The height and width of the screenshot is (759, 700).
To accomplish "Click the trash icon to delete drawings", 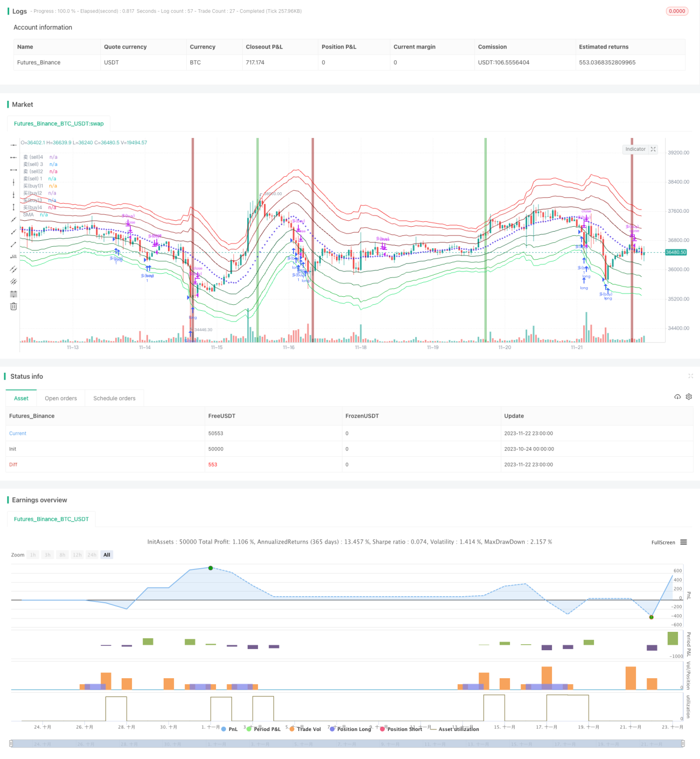I will point(13,307).
